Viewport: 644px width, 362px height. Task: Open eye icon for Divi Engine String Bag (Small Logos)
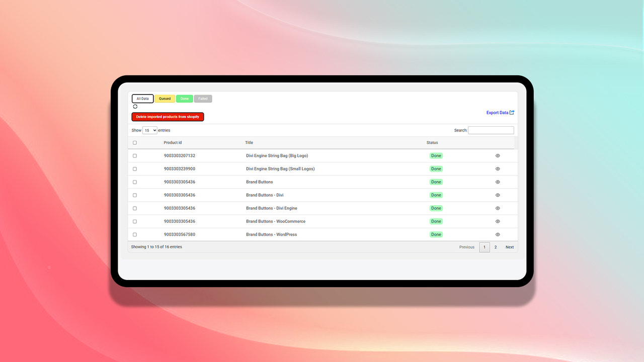[x=498, y=169]
